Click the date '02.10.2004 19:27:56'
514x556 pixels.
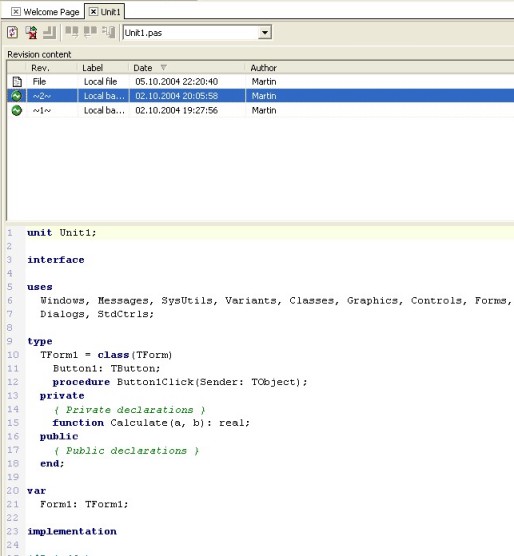(x=177, y=110)
